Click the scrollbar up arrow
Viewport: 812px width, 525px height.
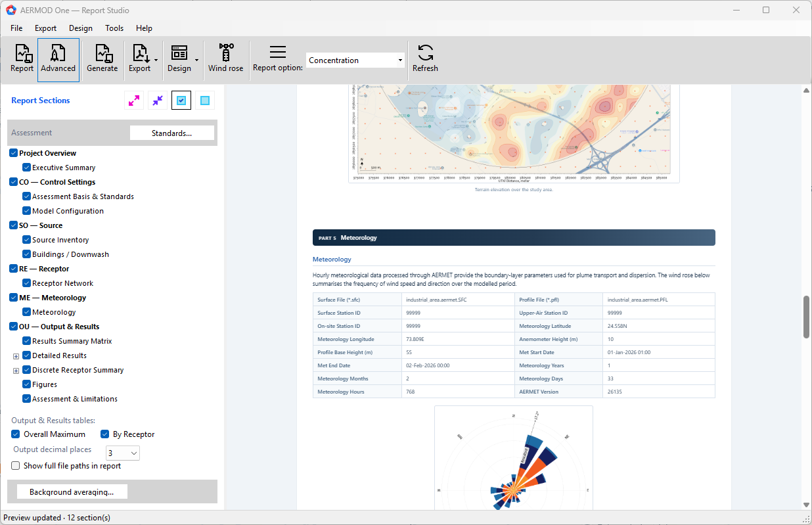coord(806,92)
